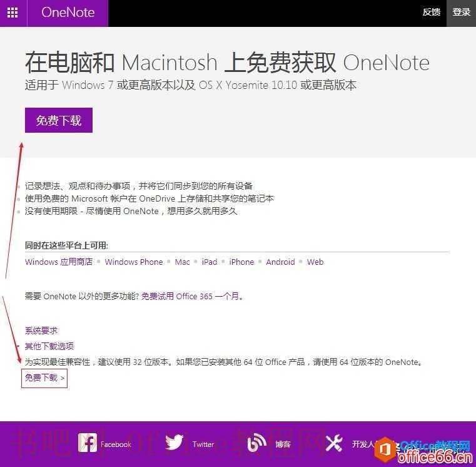Screen dimensions: 476x467
Task: Select the note 建议使用 32 位版本
Action: tap(223, 362)
